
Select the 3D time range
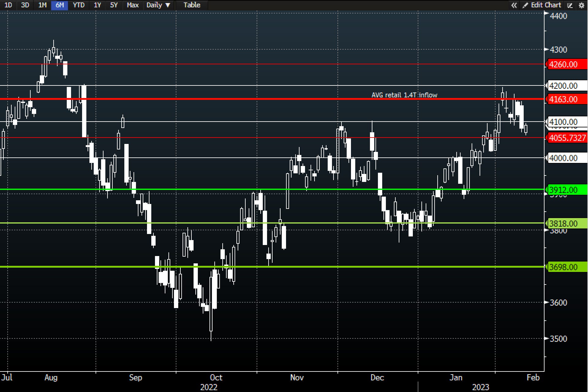(25, 5)
